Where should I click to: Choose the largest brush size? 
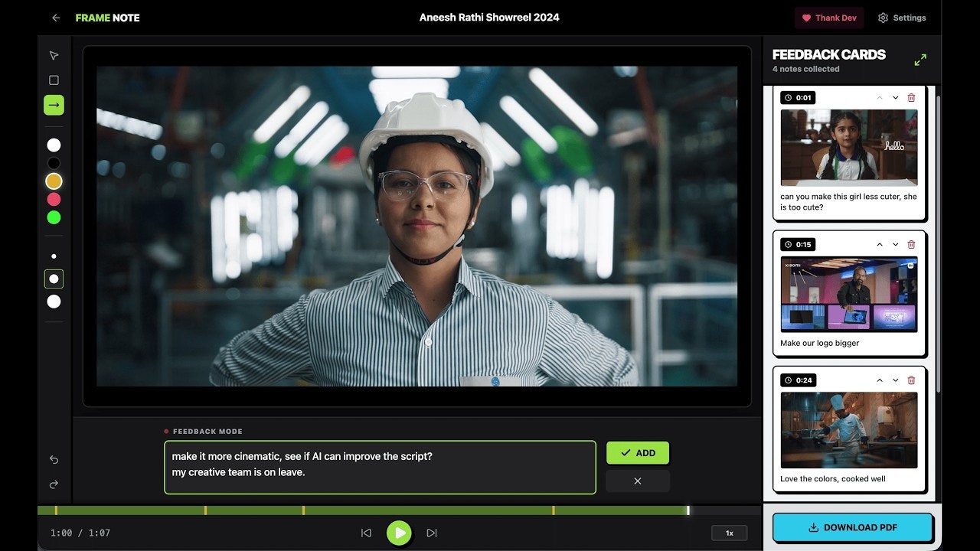[x=54, y=302]
